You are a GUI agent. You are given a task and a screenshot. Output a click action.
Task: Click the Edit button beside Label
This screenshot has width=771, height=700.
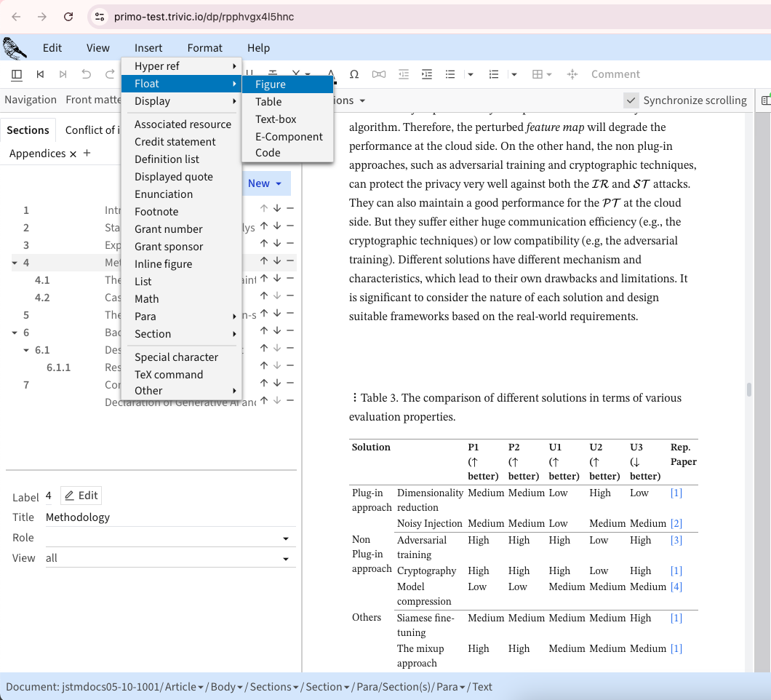pos(81,496)
